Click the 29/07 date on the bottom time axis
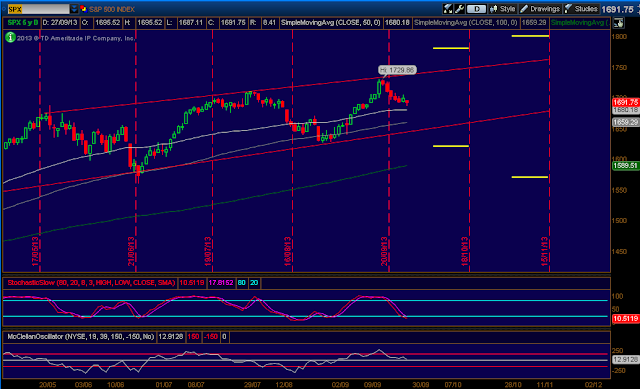Viewport: 640px width, 389px height. click(x=252, y=385)
